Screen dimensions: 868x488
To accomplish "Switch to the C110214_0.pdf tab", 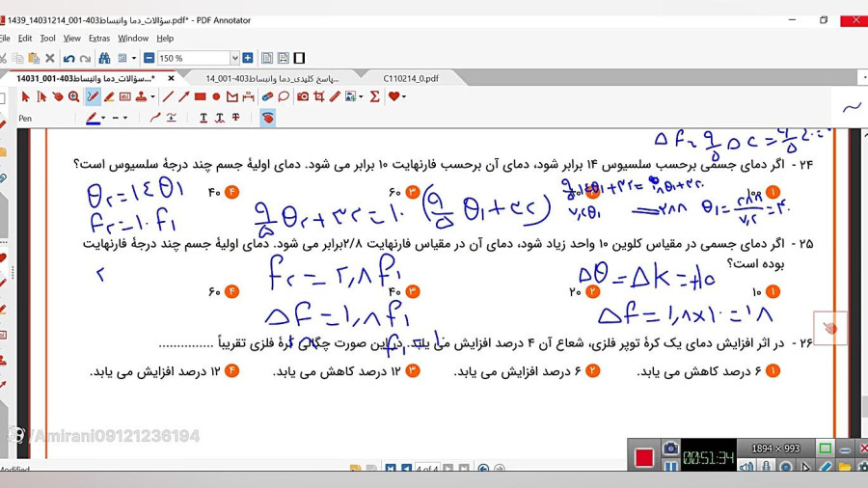I will click(411, 78).
